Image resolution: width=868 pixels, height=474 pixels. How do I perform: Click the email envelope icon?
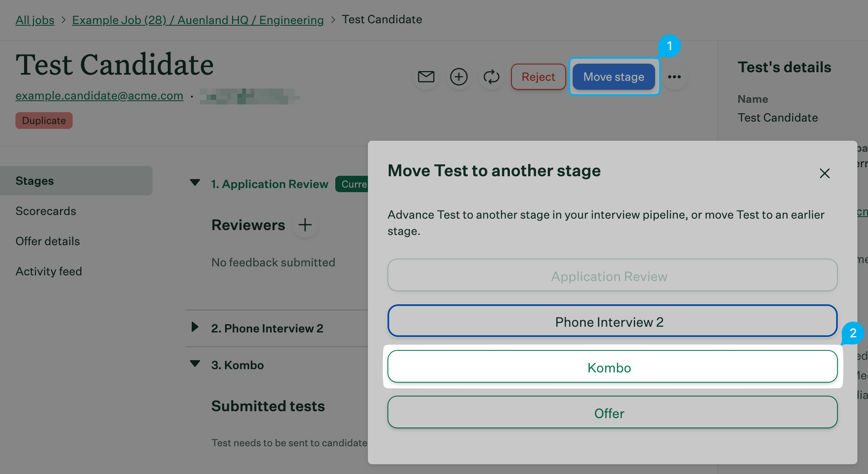[x=426, y=77]
